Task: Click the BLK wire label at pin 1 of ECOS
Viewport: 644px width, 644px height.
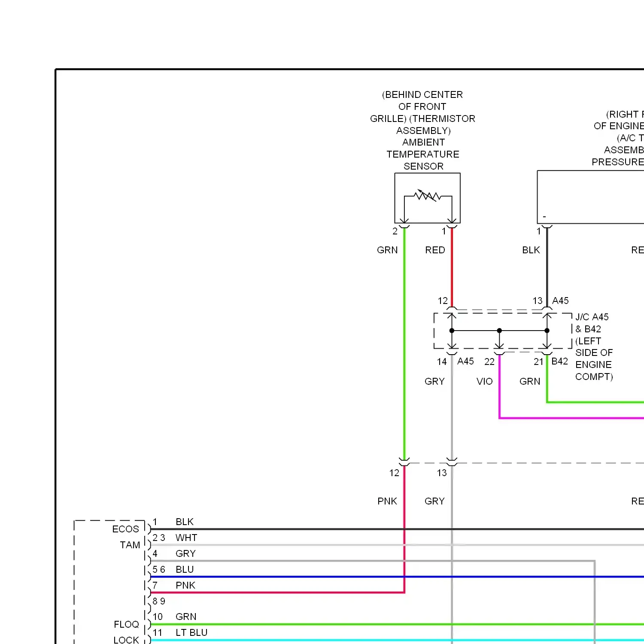Action: 185,522
